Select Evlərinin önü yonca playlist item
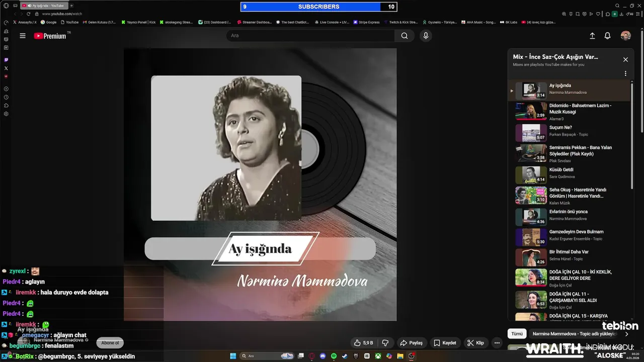Viewport: 644px width, 362px height. pyautogui.click(x=570, y=216)
